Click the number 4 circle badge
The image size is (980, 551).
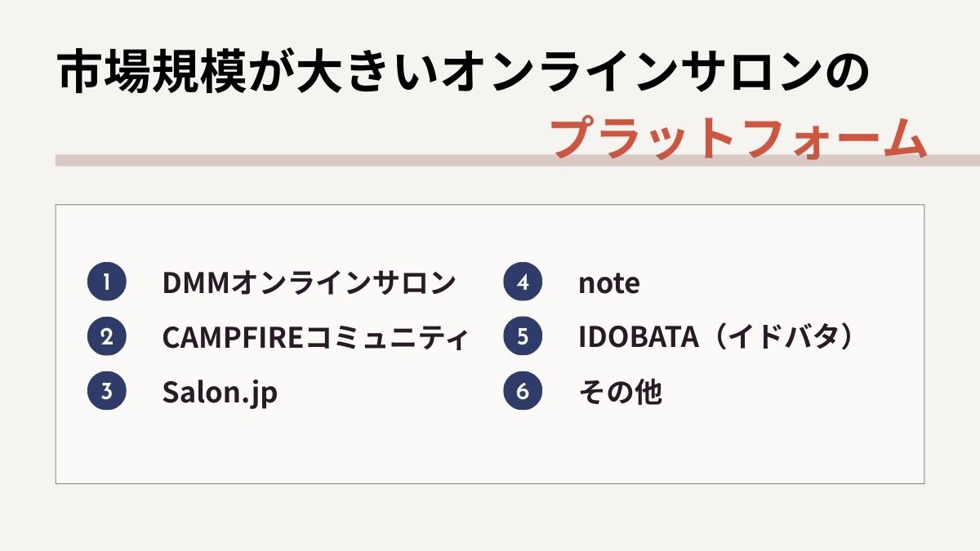[x=523, y=282]
